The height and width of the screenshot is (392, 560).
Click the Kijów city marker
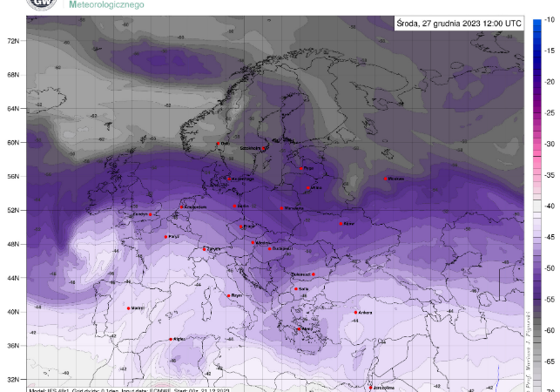tap(341, 224)
